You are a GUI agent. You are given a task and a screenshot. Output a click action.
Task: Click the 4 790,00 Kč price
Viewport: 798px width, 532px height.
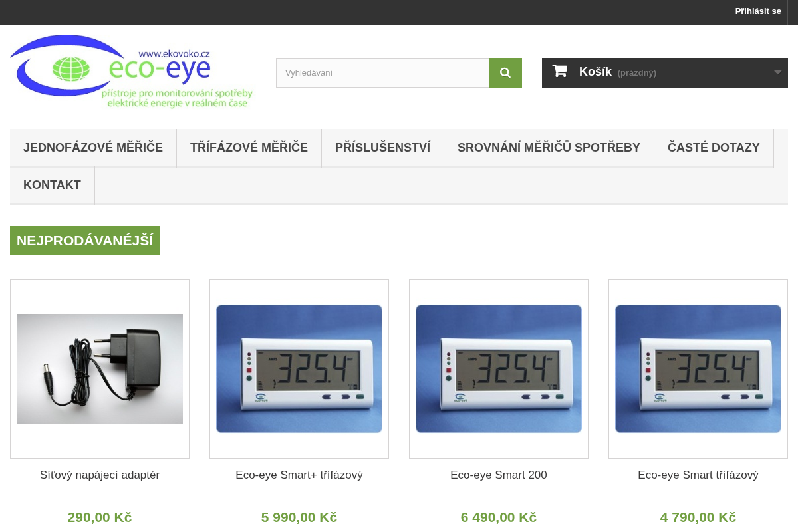(698, 517)
